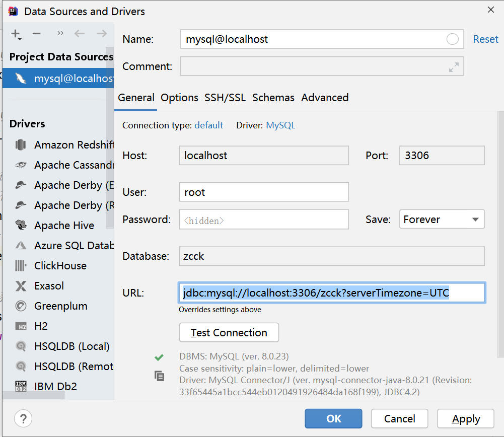Click the Reset link
Viewport: 504px width, 437px height.
click(x=485, y=39)
